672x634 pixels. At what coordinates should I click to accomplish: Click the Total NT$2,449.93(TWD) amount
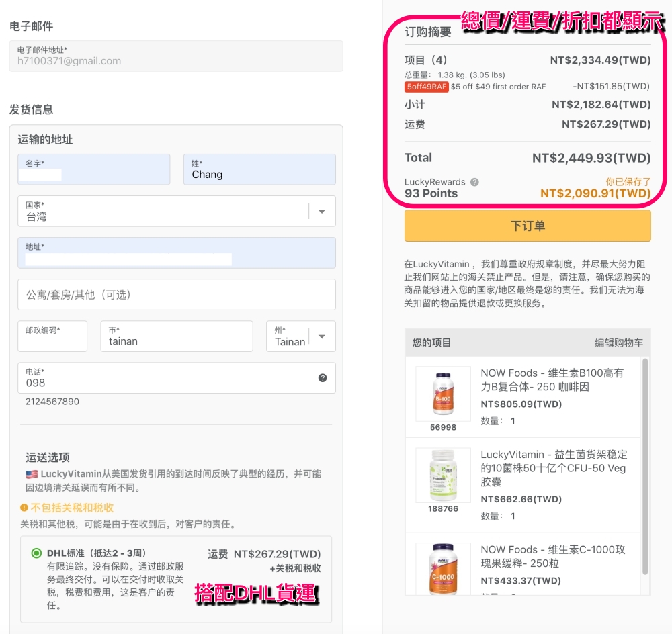click(x=591, y=158)
